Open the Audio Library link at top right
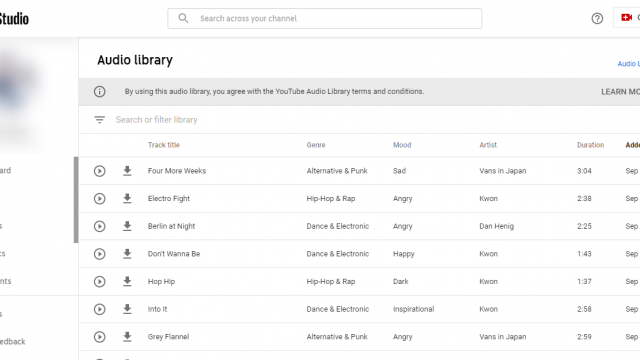 coord(629,64)
